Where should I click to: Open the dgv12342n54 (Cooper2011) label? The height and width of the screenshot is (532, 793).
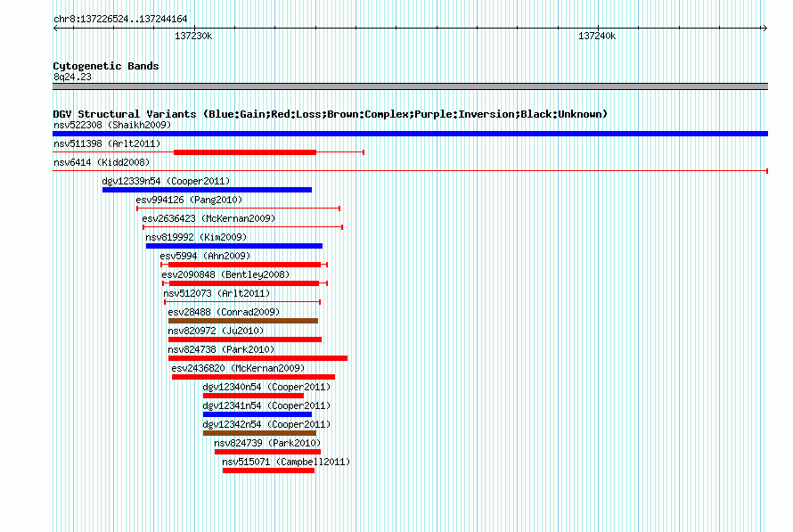[266, 424]
